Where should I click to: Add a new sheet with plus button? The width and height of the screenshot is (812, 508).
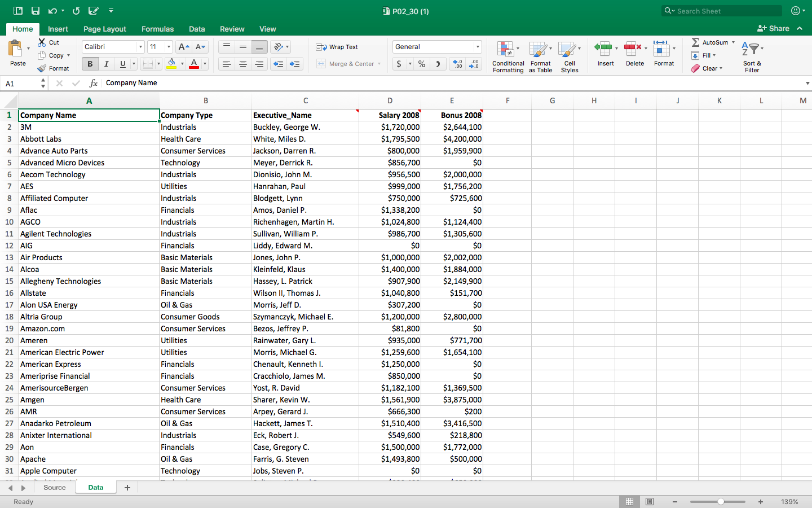click(x=127, y=488)
